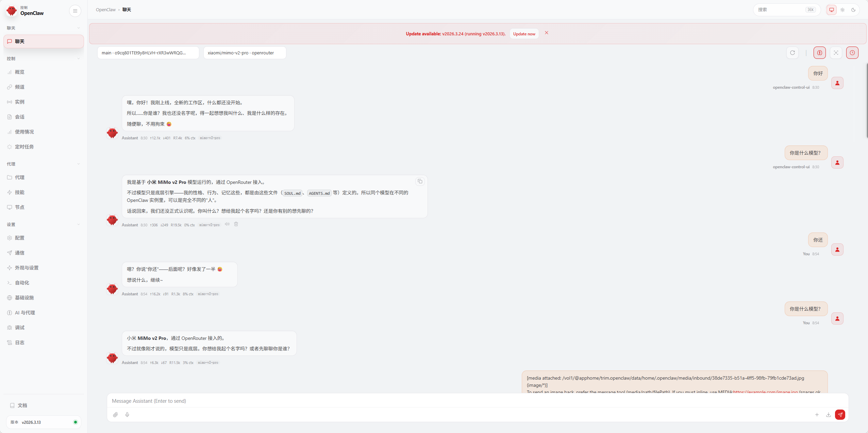Click the Update now button
Image resolution: width=868 pixels, height=433 pixels.
(524, 34)
